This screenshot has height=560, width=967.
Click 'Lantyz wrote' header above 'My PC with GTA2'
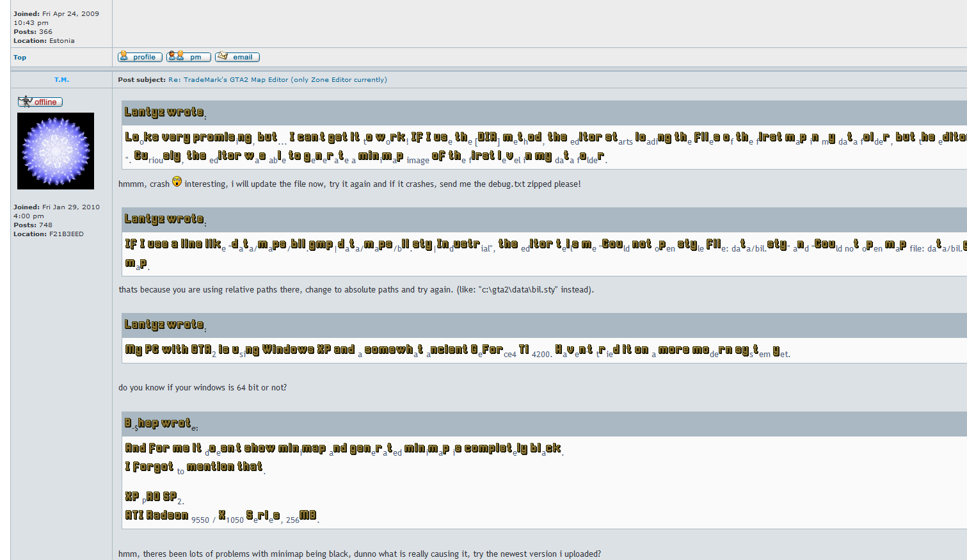click(x=164, y=325)
